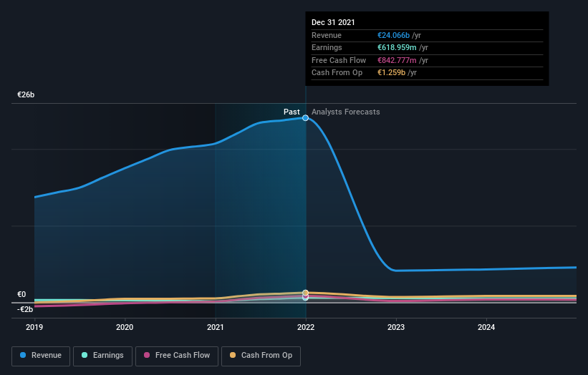Click the €24.066b revenue value
Image resolution: width=588 pixels, height=375 pixels.
click(393, 35)
